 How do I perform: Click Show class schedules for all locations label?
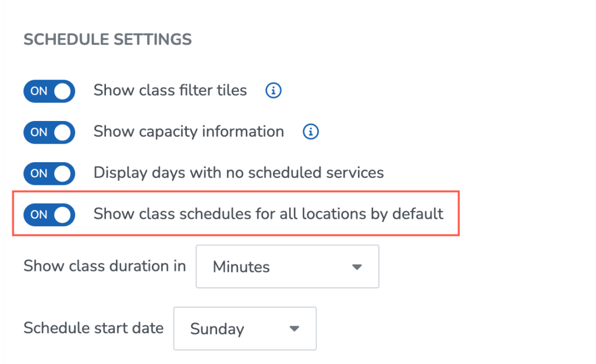268,214
